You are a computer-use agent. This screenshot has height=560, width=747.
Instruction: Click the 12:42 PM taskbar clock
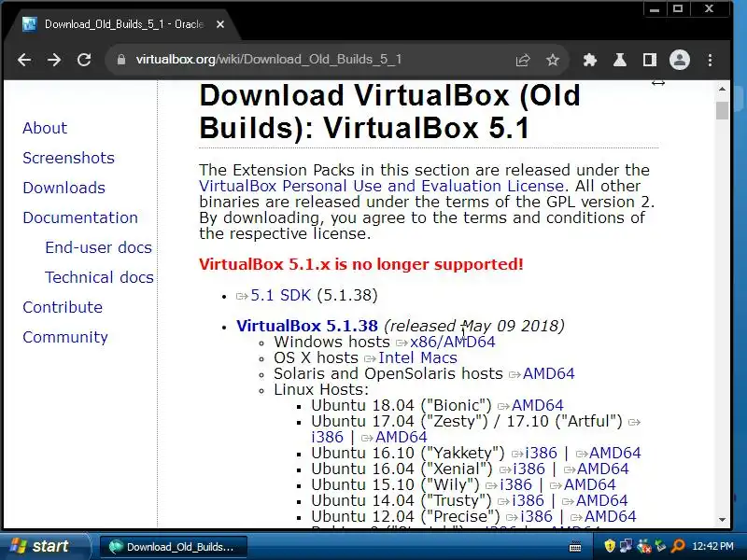712,546
